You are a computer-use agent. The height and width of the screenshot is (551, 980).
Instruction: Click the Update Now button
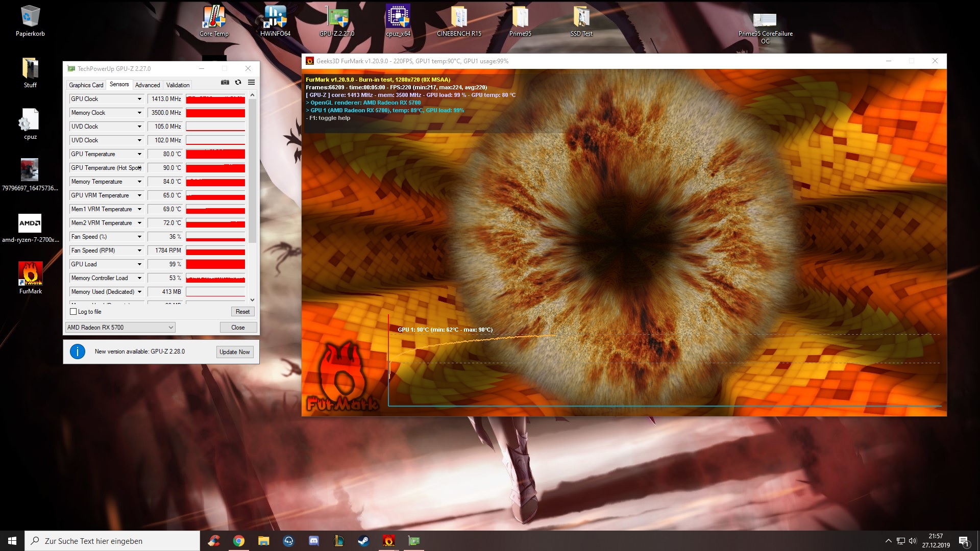(235, 352)
